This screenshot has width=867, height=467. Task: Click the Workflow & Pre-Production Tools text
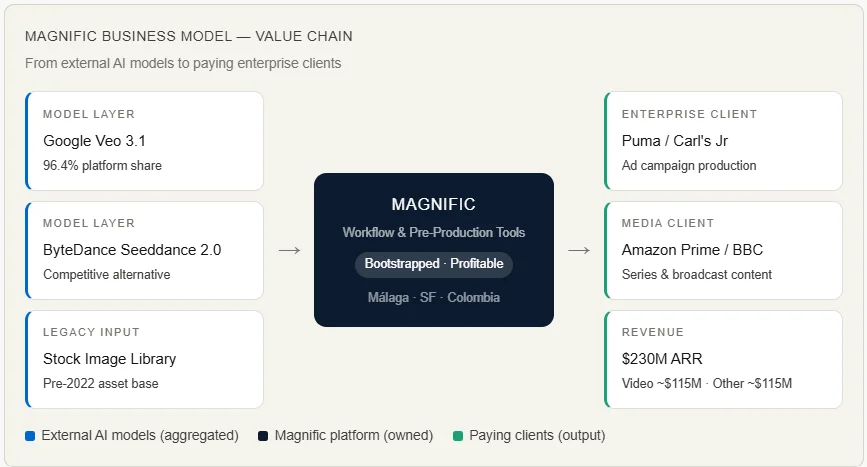tap(433, 233)
